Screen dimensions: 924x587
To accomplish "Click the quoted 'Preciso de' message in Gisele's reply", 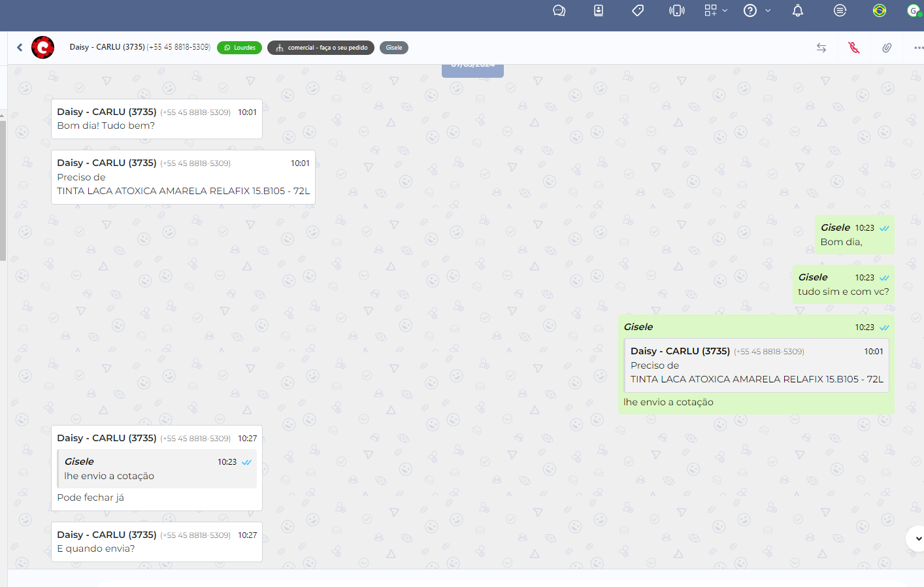I will click(756, 366).
